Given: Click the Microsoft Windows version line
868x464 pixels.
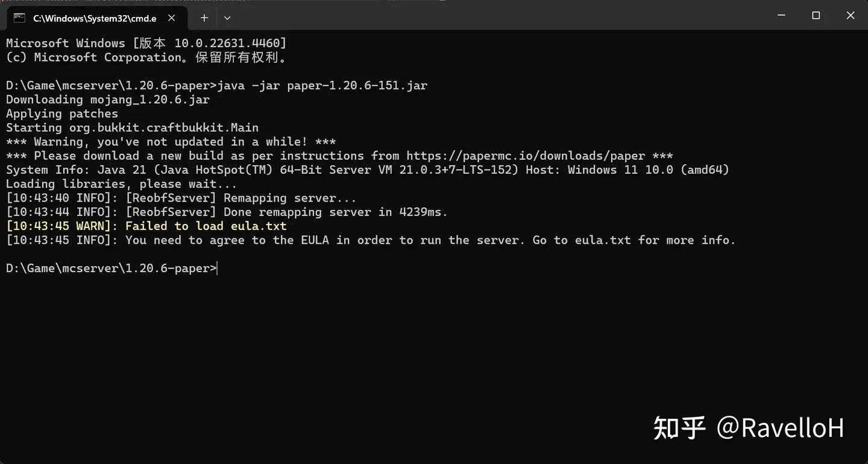Looking at the screenshot, I should 146,43.
